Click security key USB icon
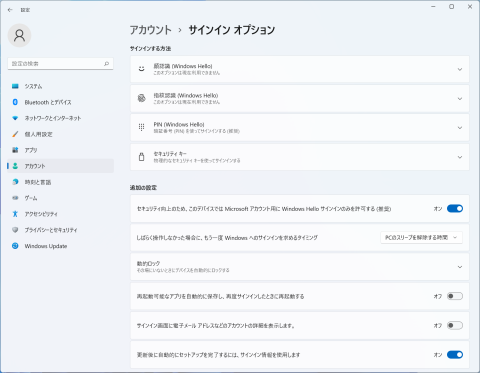Viewport: 480px width, 373px height. pyautogui.click(x=142, y=157)
